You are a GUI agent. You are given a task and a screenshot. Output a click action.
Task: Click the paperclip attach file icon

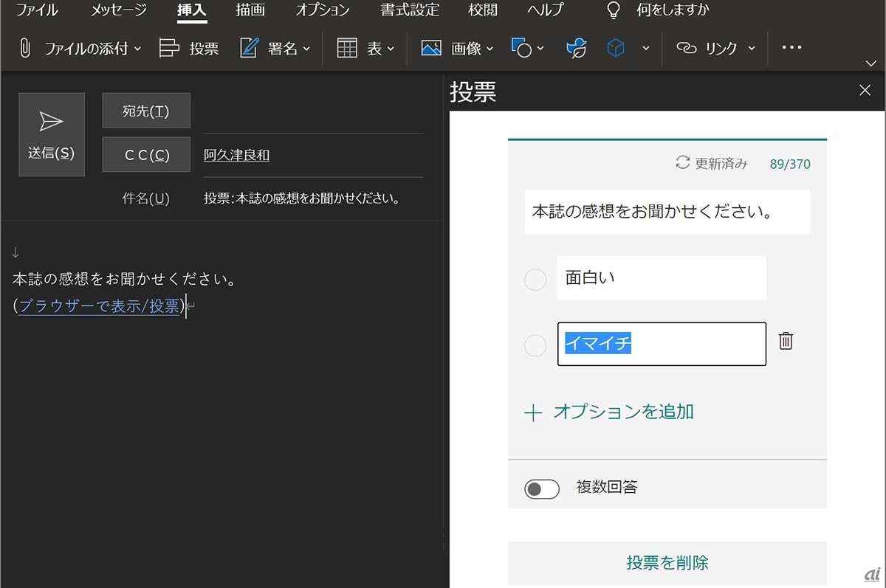pos(25,49)
